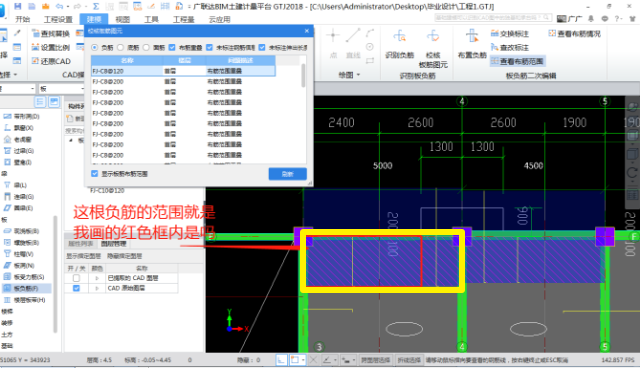The height and width of the screenshot is (368, 640).
Task: Click the 识别负筋 tool icon
Action: pos(400,37)
